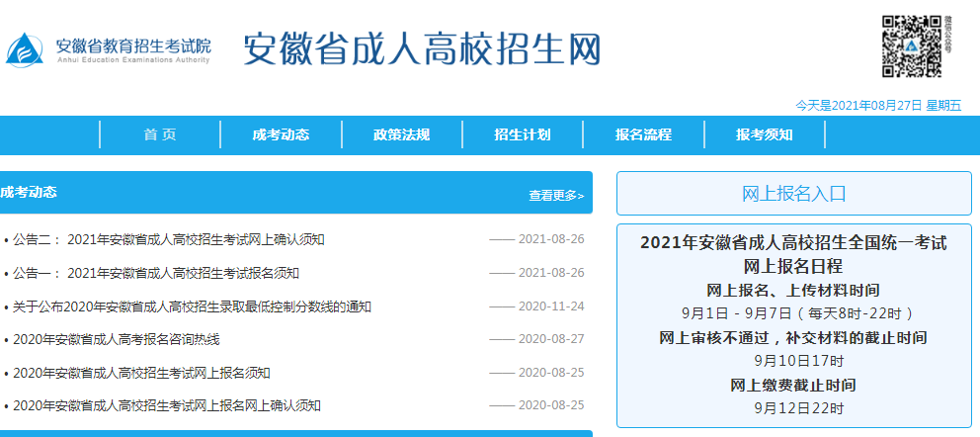Click the 网上报名日程 schedule heading

793,265
